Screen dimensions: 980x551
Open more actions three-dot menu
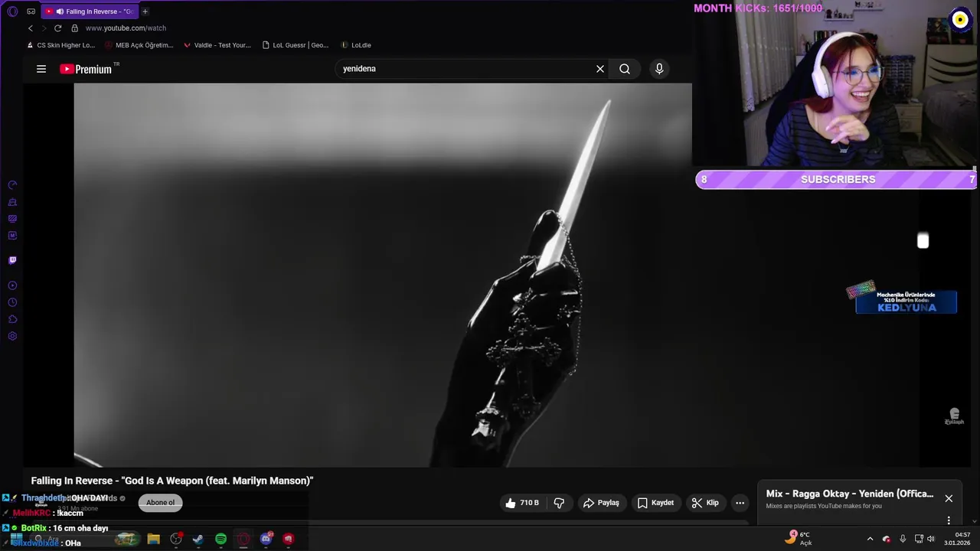[x=740, y=503]
